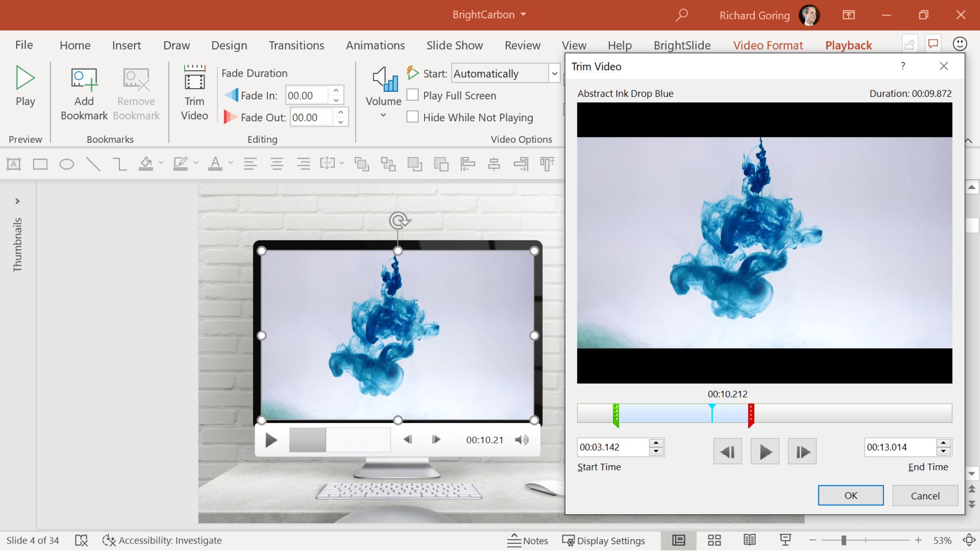Click OK to confirm trim settings

tap(851, 495)
